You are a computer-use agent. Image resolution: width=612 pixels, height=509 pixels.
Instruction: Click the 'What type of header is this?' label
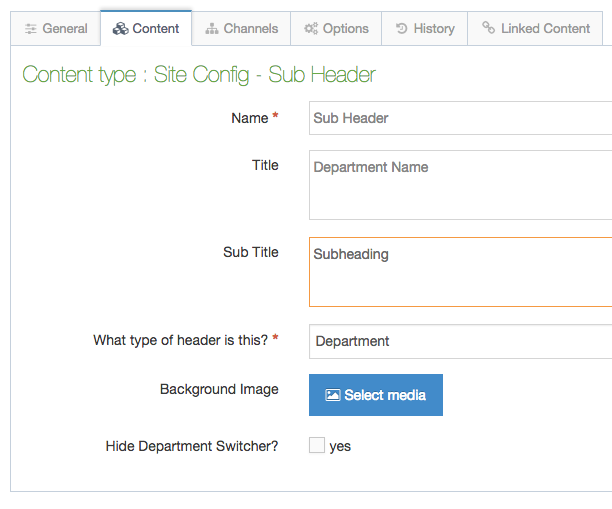[180, 340]
